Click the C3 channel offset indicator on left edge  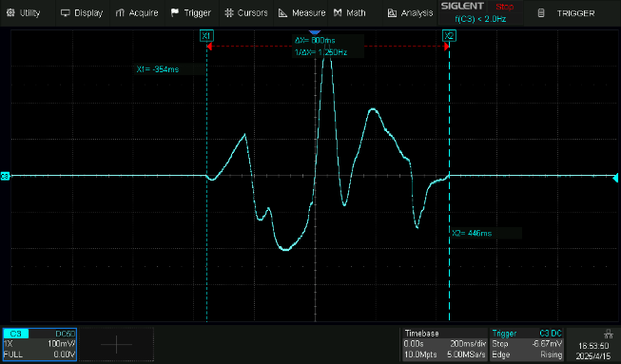5,176
